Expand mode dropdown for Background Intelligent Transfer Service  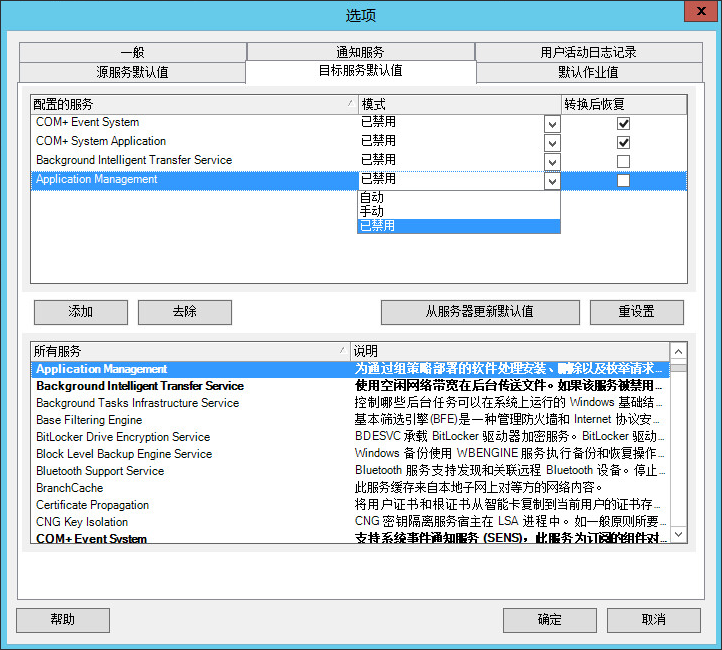[552, 162]
